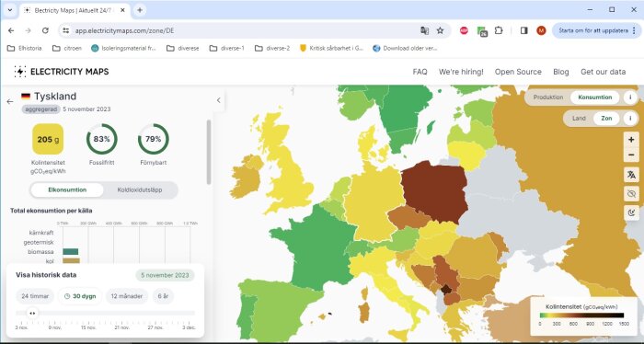The width and height of the screenshot is (644, 344).
Task: Click the time slider handle
Action: coord(32,313)
